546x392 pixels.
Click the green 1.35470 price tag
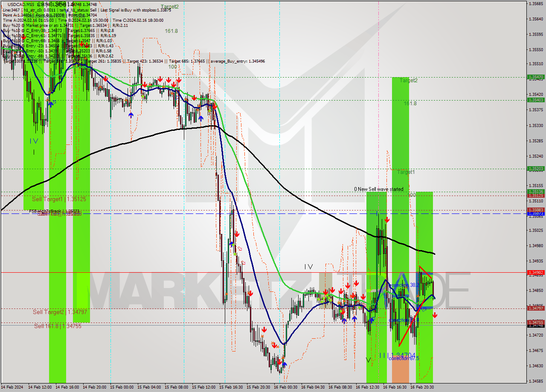536,77
